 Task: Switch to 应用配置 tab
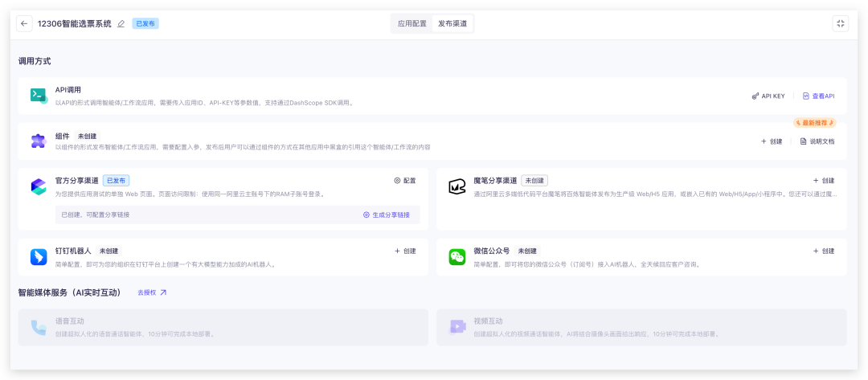411,24
